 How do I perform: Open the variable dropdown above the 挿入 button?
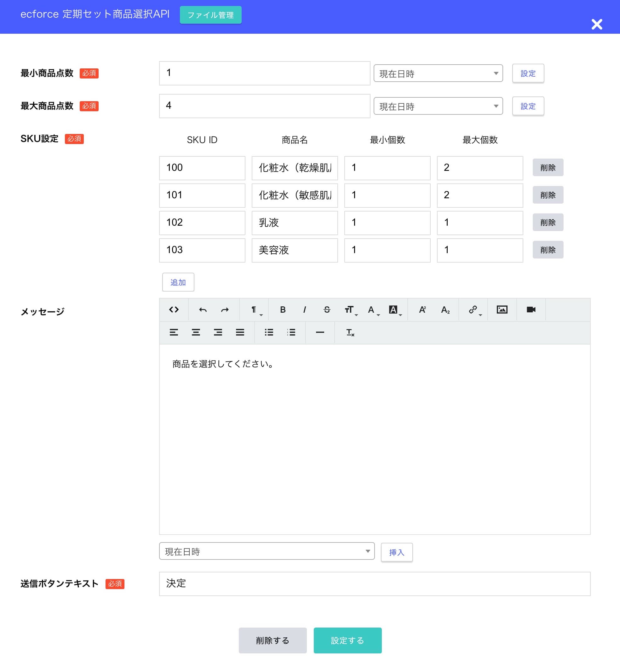pos(267,551)
